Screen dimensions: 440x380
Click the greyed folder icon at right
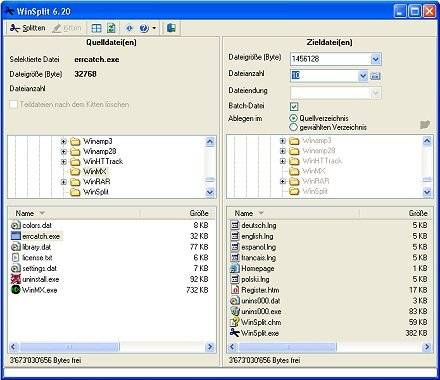(x=425, y=125)
